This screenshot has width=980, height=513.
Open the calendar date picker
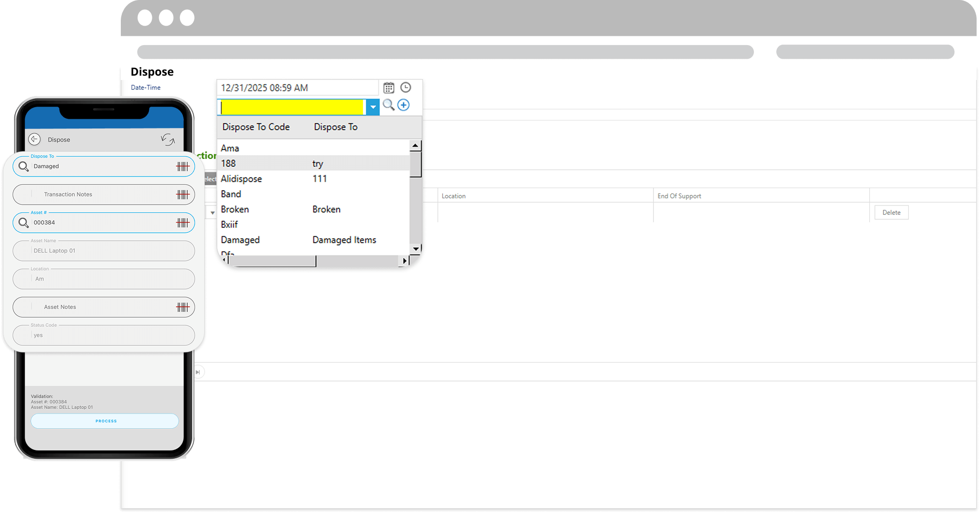tap(389, 88)
